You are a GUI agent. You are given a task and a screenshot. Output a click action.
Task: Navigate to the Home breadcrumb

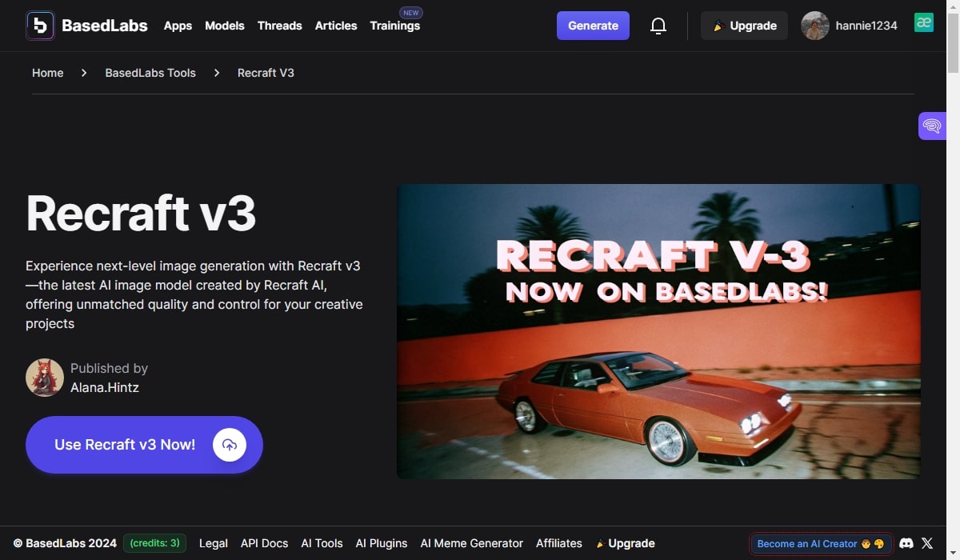pos(48,73)
